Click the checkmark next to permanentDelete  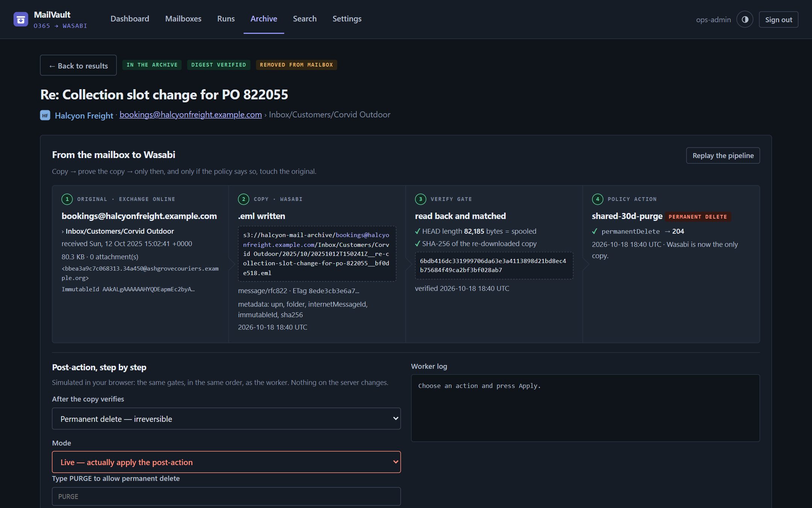click(x=595, y=231)
